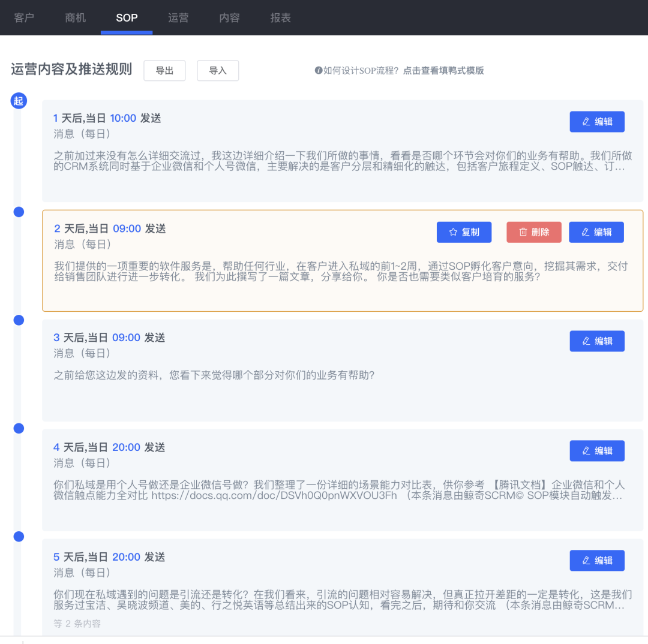The image size is (648, 644).
Task: Select timeline dot before 3 天后 card
Action: pyautogui.click(x=19, y=320)
